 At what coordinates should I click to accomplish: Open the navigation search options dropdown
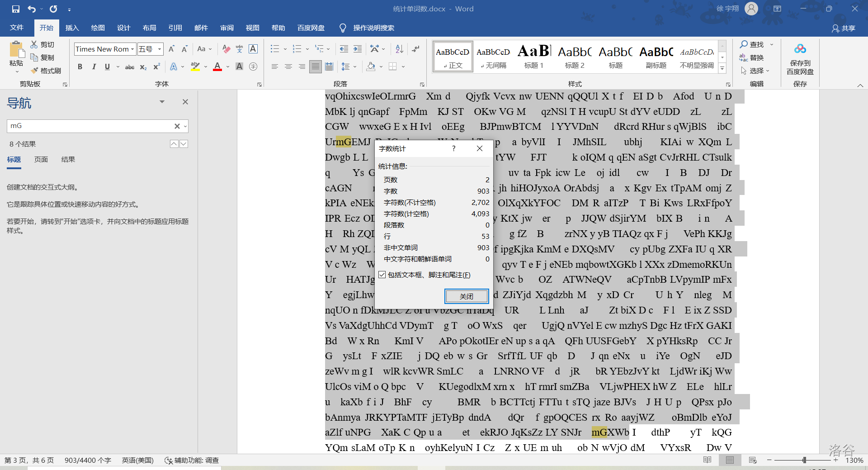pos(185,126)
